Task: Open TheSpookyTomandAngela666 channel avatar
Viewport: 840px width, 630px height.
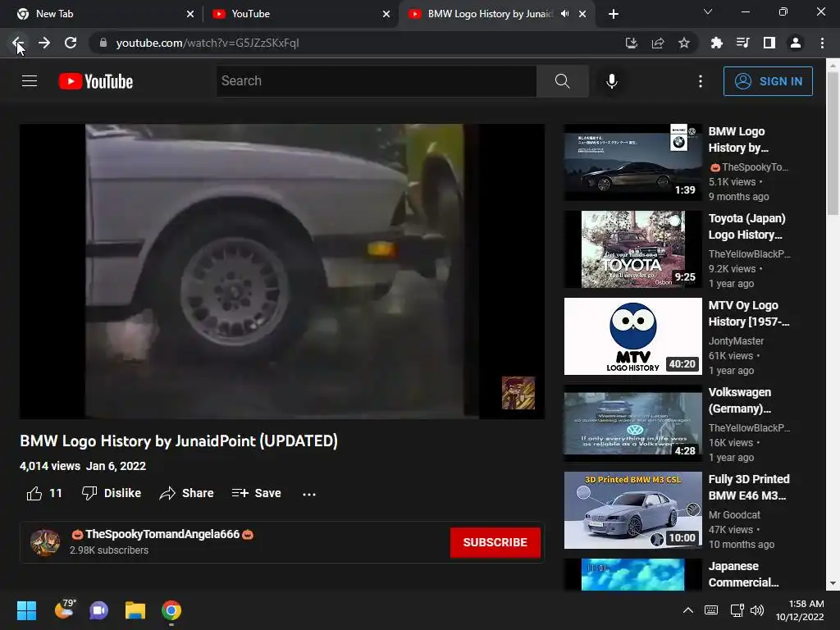Action: pos(45,542)
